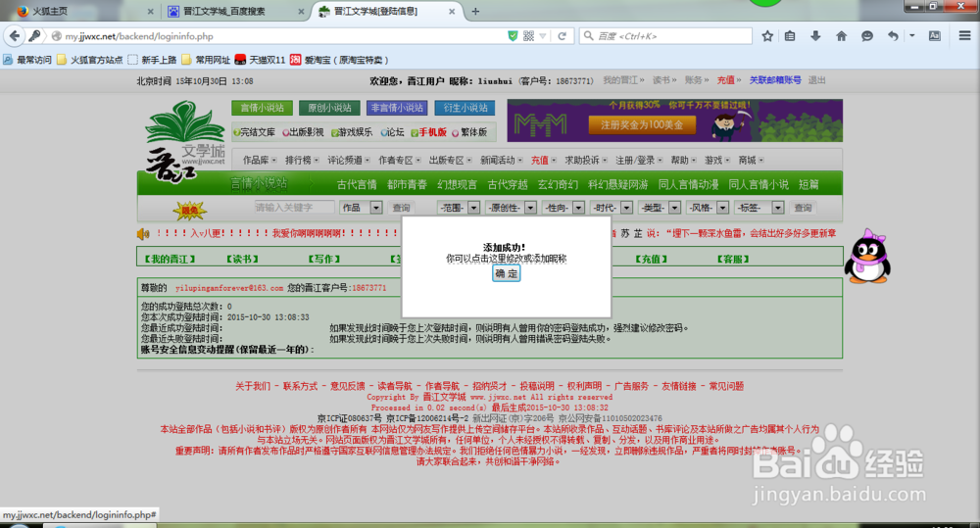
Task: Expand the 风格 filter dropdown
Action: click(723, 208)
